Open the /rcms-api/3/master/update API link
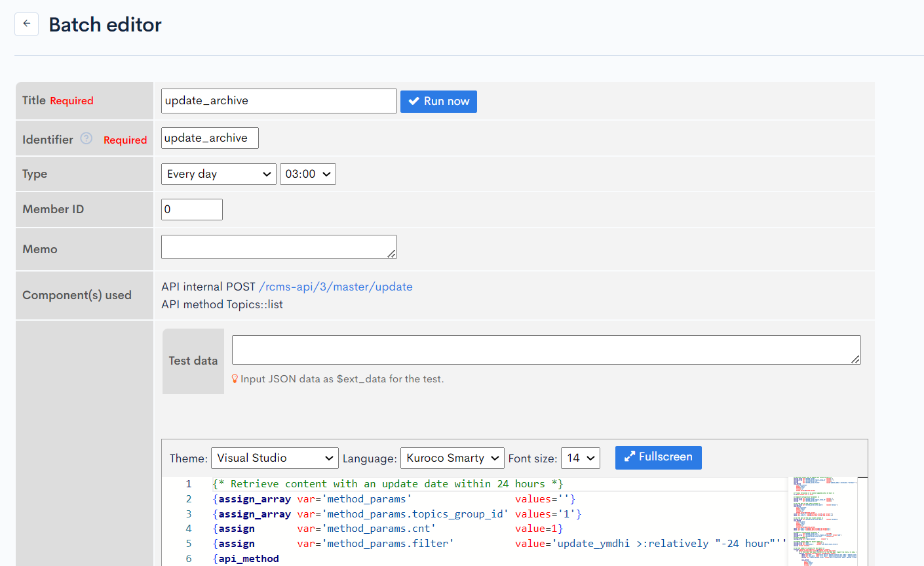Image resolution: width=924 pixels, height=566 pixels. click(336, 286)
